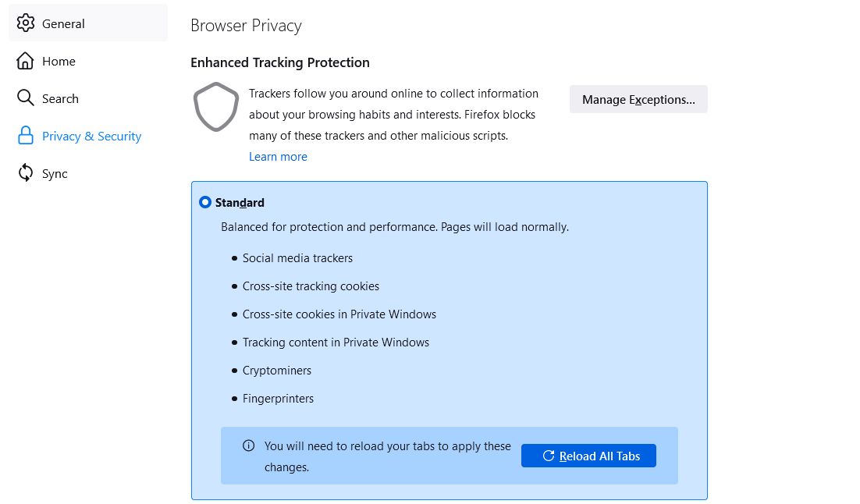Image resolution: width=860 pixels, height=504 pixels.
Task: Click the info icon in the reload notice
Action: (x=248, y=445)
